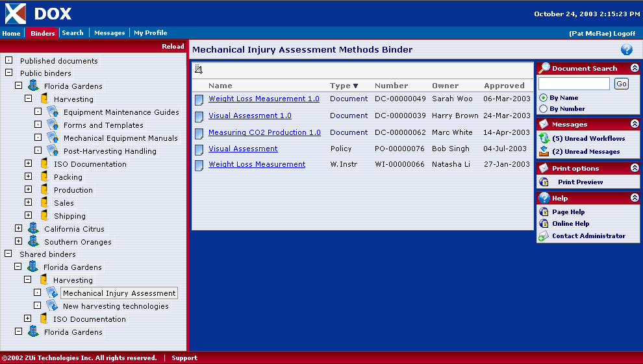Click the Online Help icon
Viewport: 643px width, 364px height.
click(x=544, y=224)
